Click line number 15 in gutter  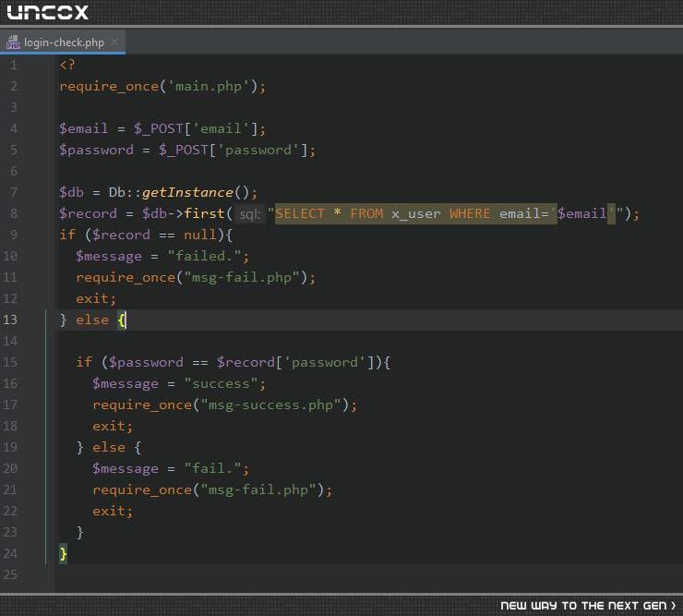[x=9, y=362]
